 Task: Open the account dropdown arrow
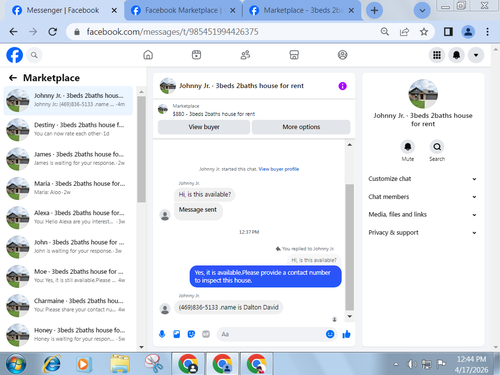coord(476,55)
